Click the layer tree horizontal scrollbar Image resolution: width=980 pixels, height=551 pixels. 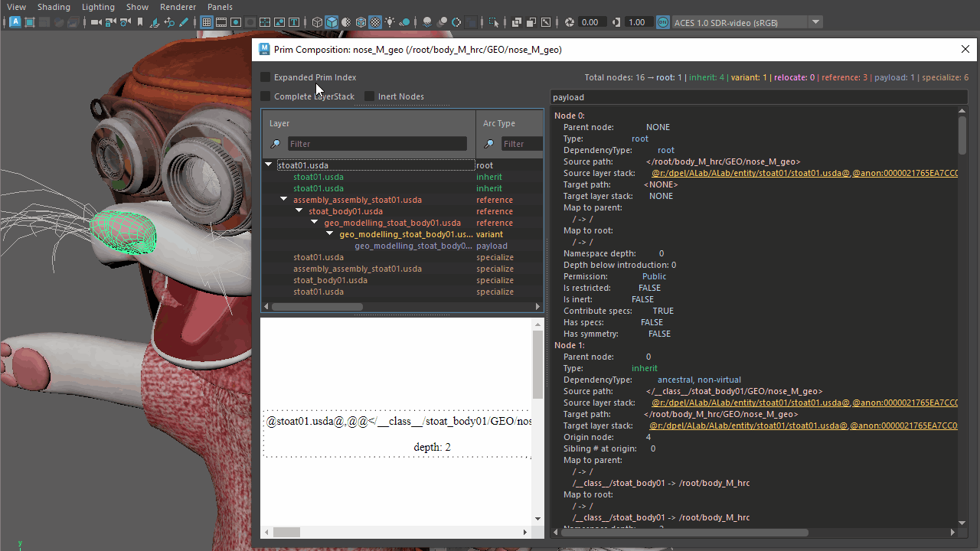[x=317, y=307]
